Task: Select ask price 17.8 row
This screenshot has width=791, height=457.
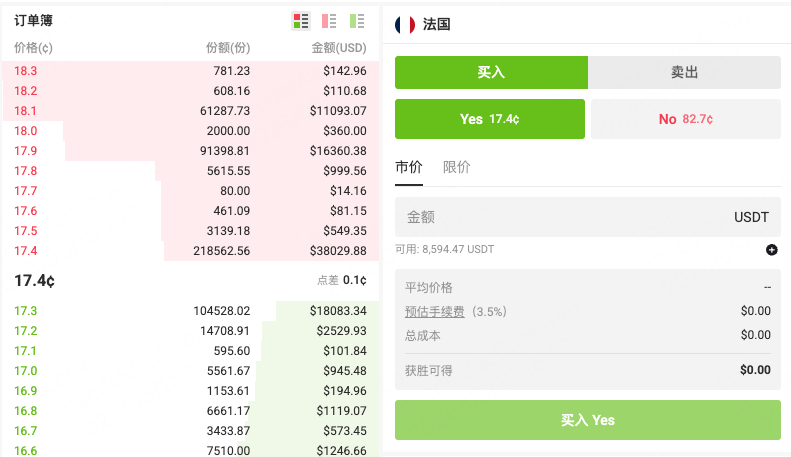Action: coord(191,171)
